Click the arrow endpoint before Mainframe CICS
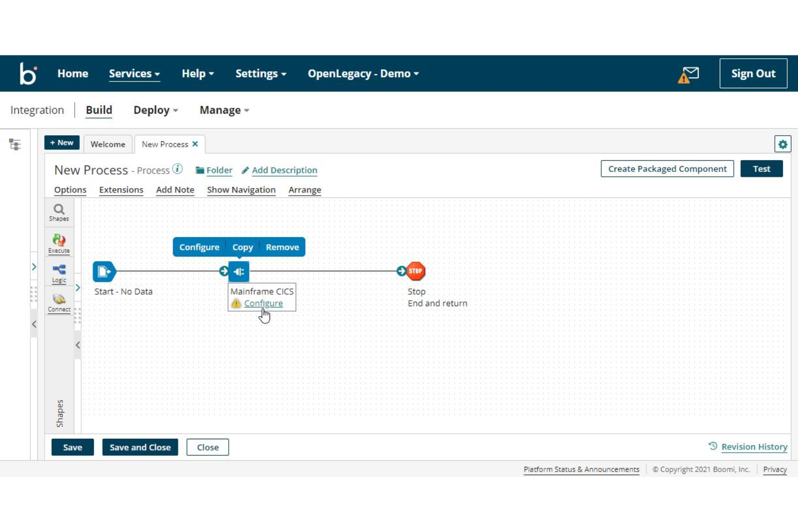The width and height of the screenshot is (798, 532). point(224,271)
